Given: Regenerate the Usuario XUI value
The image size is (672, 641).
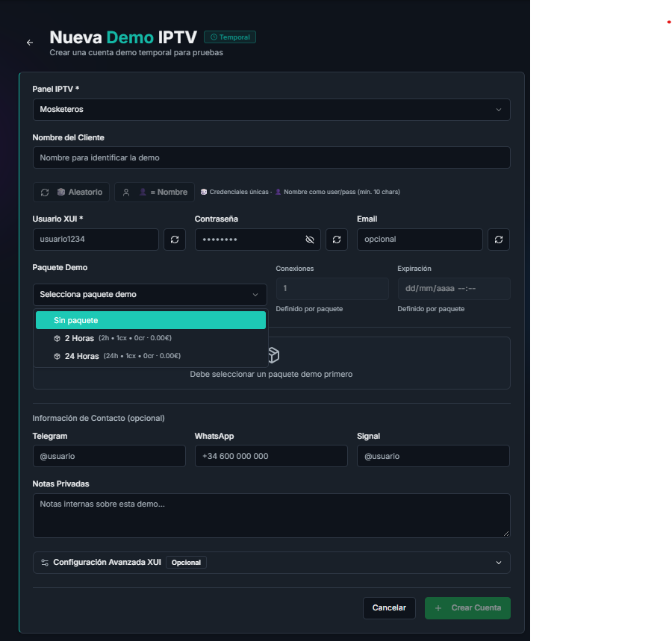Looking at the screenshot, I should [175, 240].
